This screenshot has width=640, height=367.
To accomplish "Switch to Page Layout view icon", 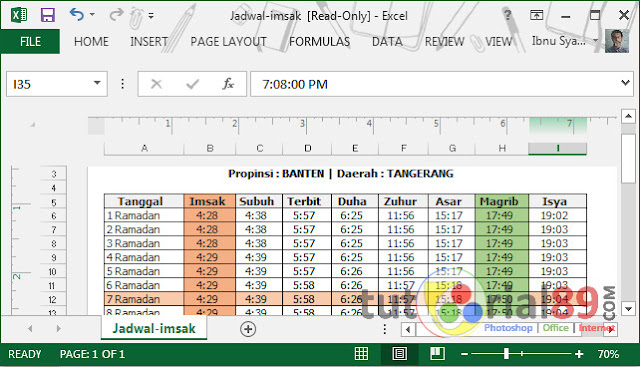I will [x=399, y=354].
